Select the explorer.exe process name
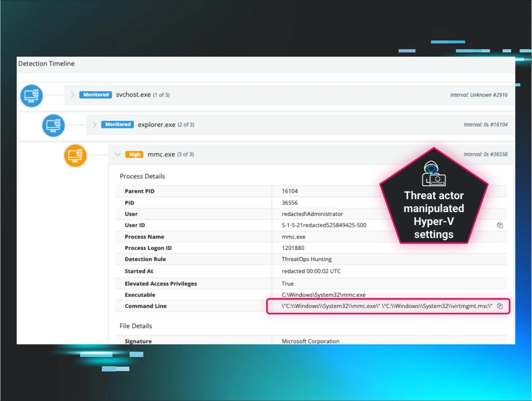The height and width of the screenshot is (401, 532). pos(156,125)
